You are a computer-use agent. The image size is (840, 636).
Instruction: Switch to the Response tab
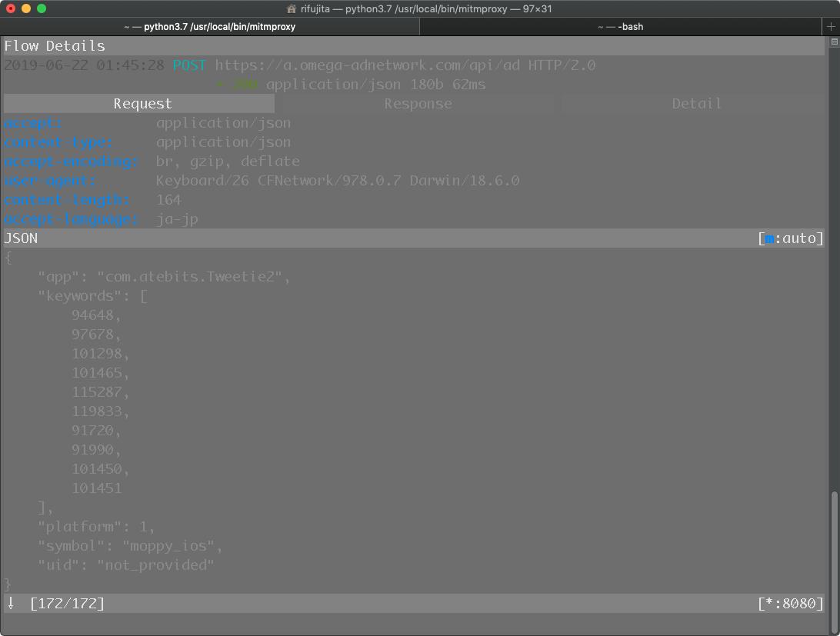418,103
